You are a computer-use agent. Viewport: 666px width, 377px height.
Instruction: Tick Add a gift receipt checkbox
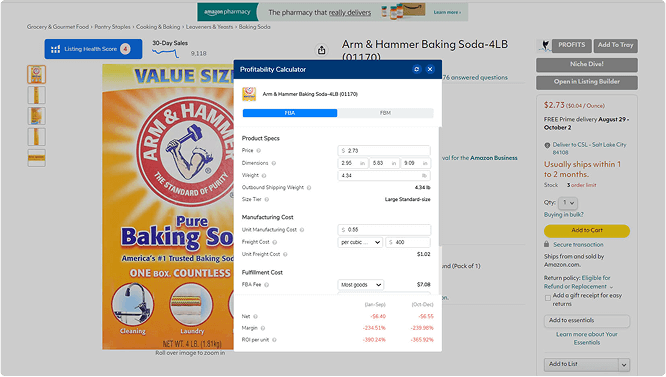coord(547,298)
